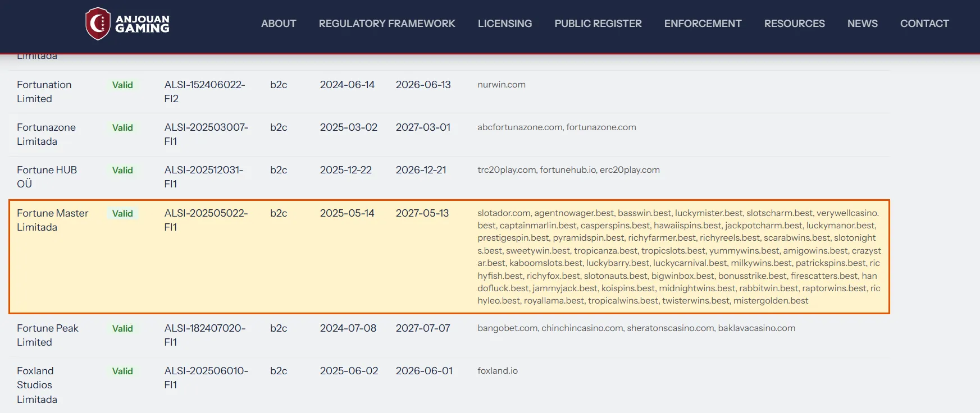Select license number ALSI-202512031-FI1
The width and height of the screenshot is (980, 413).
click(x=204, y=177)
